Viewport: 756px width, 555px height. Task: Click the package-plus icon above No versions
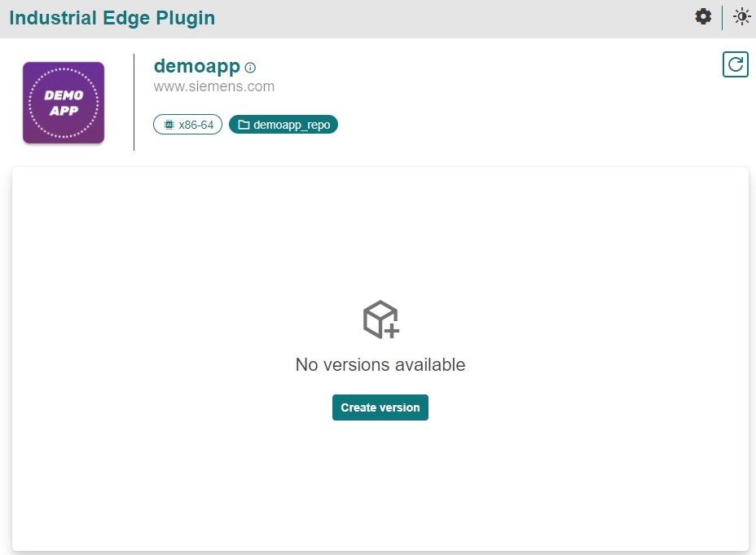point(380,319)
